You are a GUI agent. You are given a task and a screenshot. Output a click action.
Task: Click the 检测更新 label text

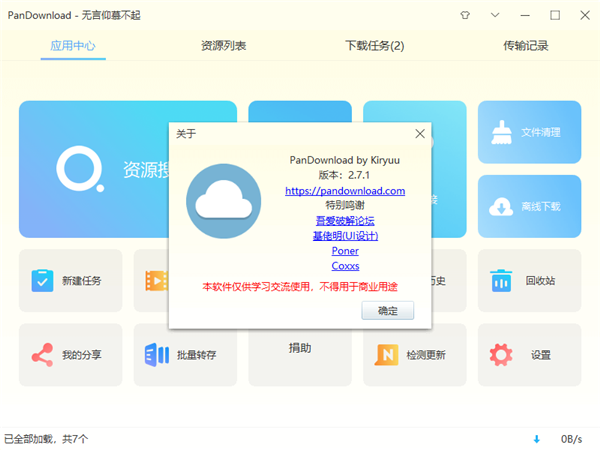426,355
